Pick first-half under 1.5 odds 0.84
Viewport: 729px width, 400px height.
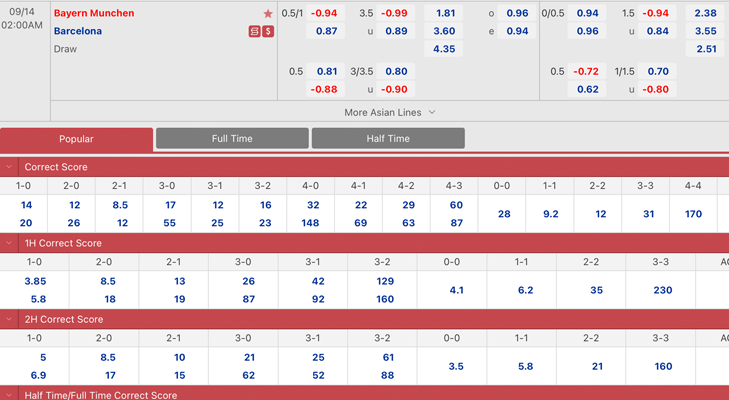point(656,31)
